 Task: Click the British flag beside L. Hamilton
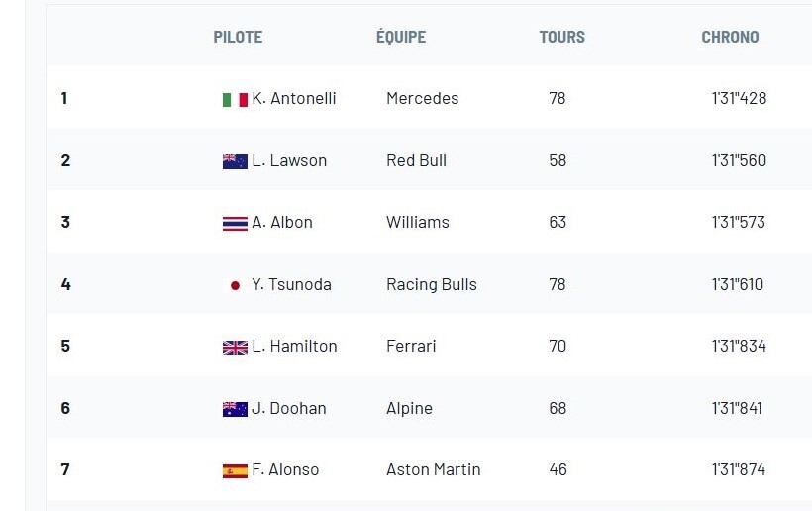[x=235, y=347]
